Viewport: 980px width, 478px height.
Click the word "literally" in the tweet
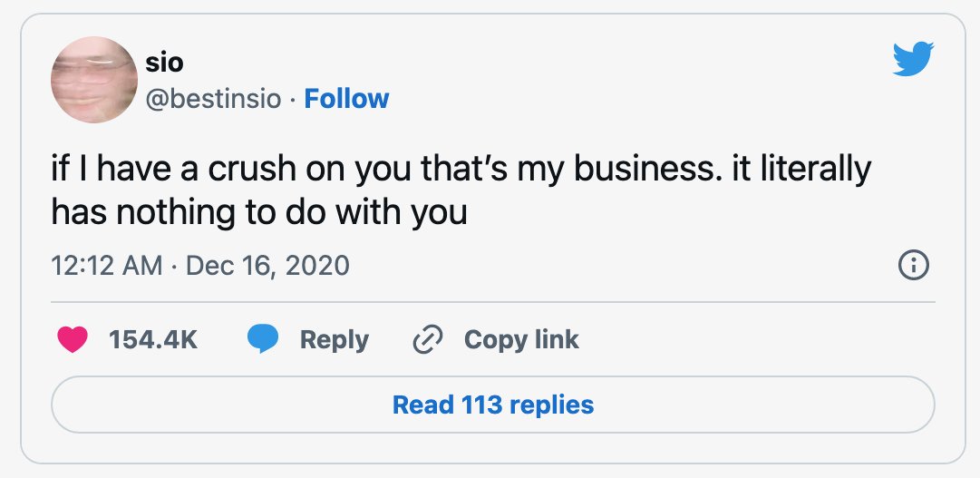pyautogui.click(x=814, y=171)
